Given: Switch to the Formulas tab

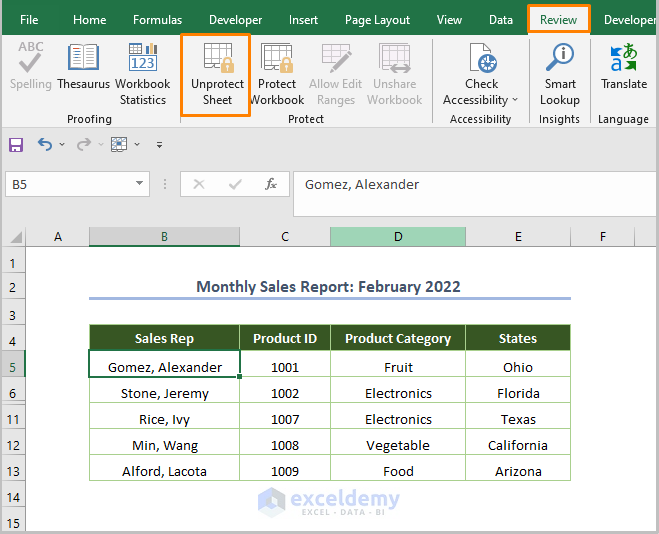Looking at the screenshot, I should (x=158, y=20).
